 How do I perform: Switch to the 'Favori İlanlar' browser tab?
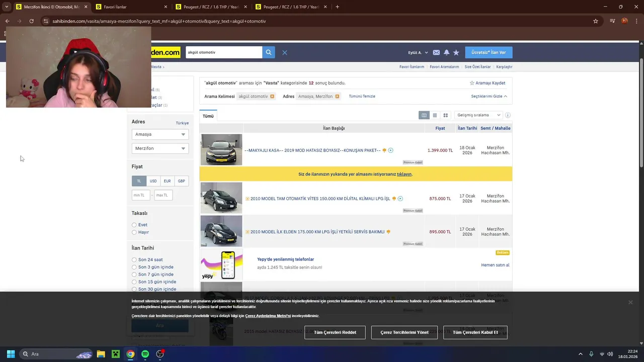[132, 7]
